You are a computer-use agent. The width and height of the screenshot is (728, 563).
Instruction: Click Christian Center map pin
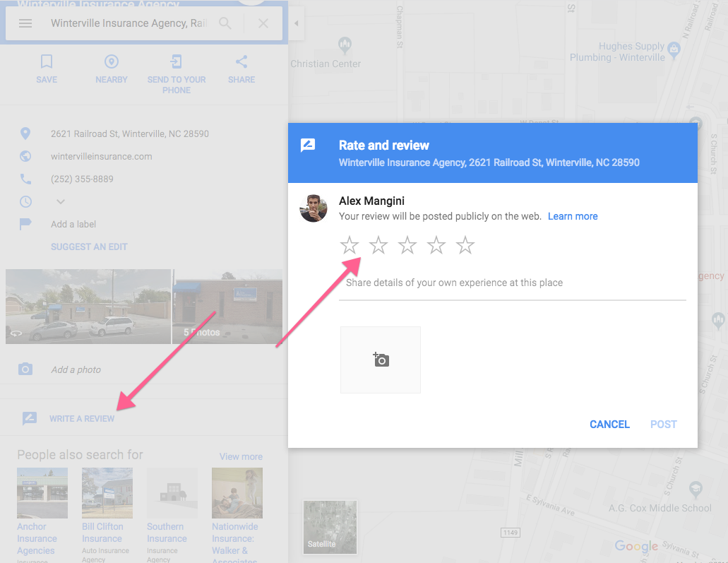[x=345, y=45]
